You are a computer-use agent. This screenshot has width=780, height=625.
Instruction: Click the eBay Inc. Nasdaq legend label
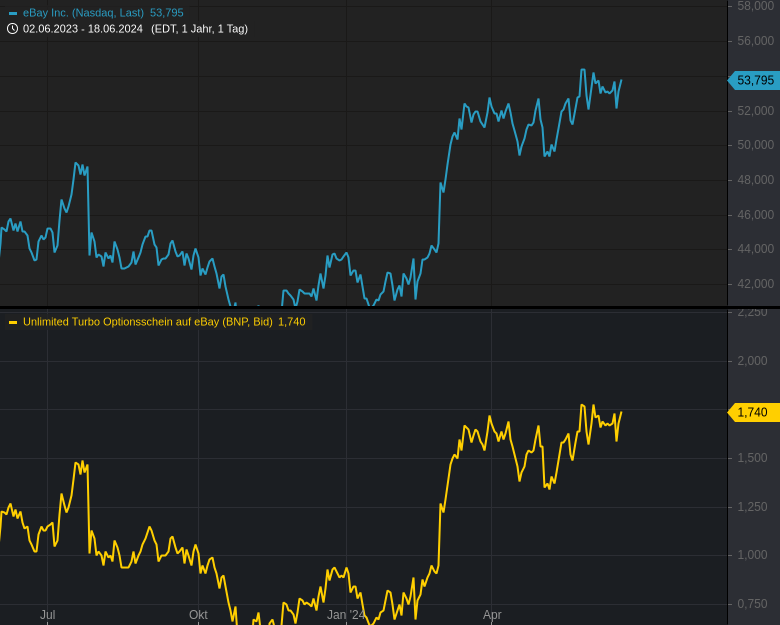click(83, 13)
